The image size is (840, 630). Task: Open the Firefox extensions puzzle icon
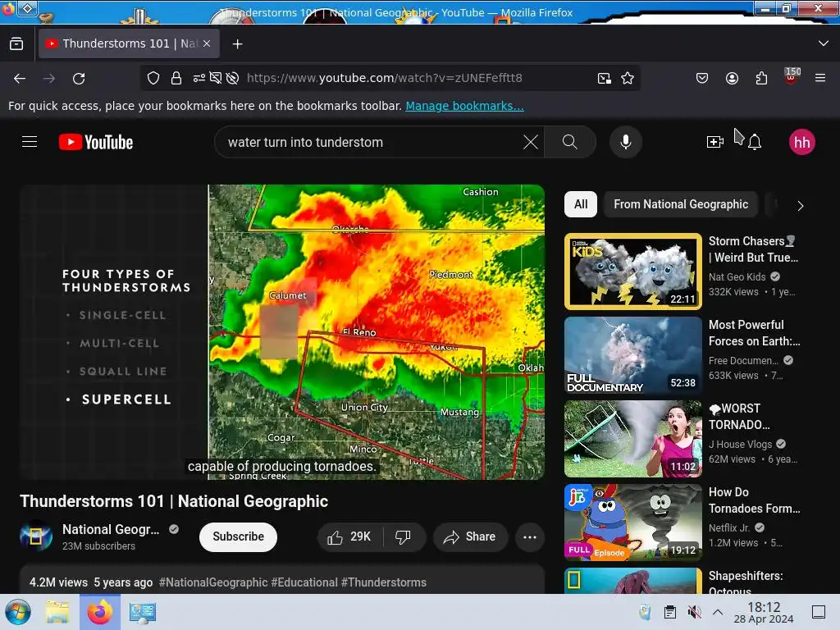tap(761, 78)
